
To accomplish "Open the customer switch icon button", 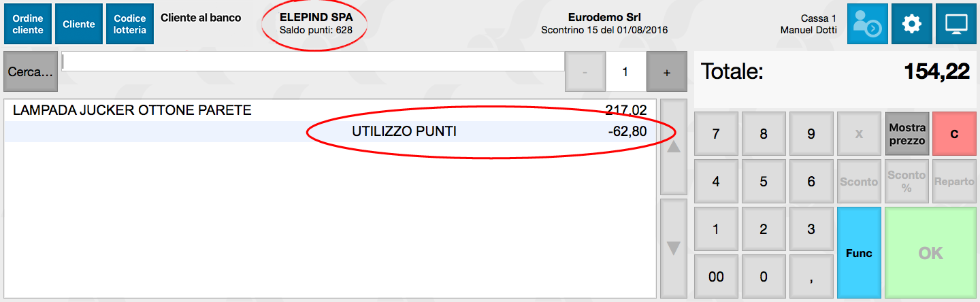I will (867, 24).
